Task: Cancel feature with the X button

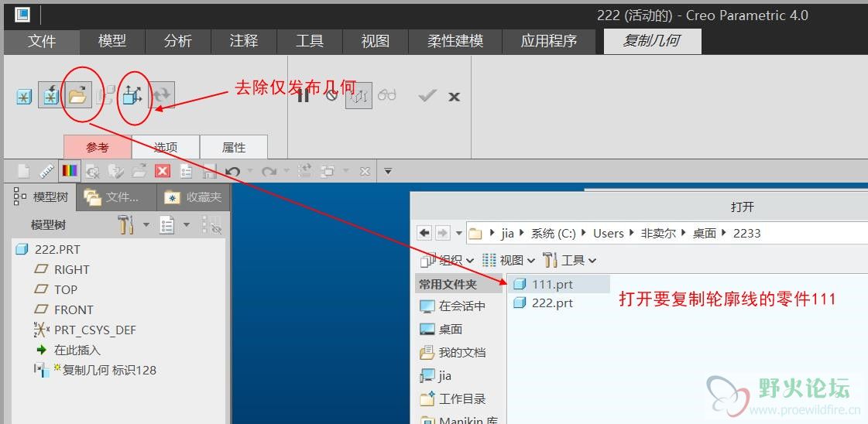Action: coord(454,97)
